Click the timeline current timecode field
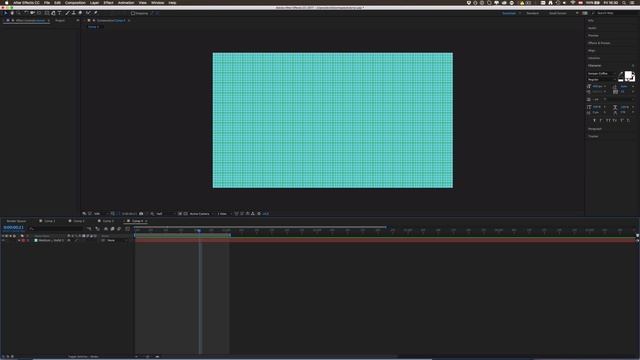 (x=13, y=227)
